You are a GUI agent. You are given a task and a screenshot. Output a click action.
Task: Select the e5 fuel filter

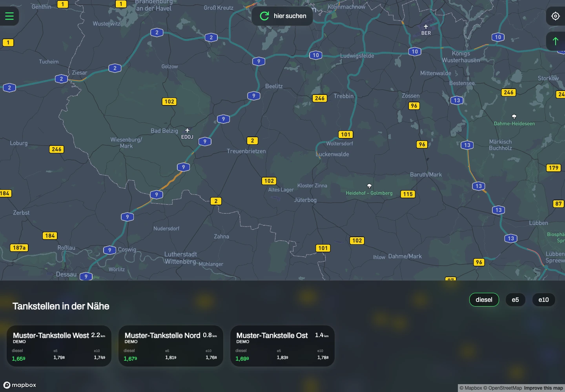(x=515, y=300)
